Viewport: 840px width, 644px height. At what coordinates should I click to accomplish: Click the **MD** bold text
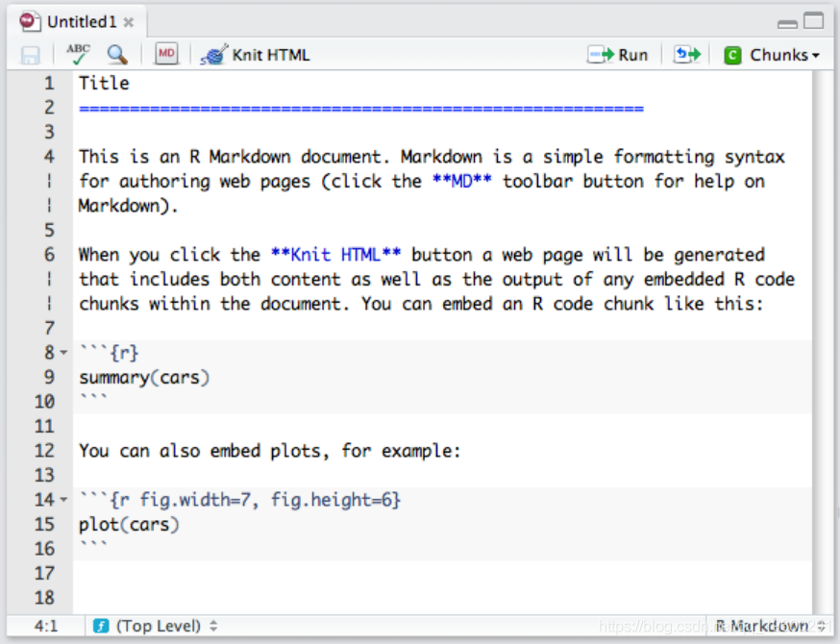(461, 181)
